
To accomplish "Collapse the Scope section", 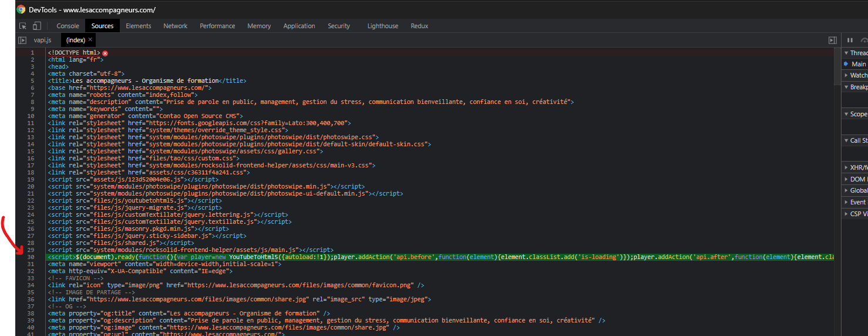I will (x=856, y=114).
